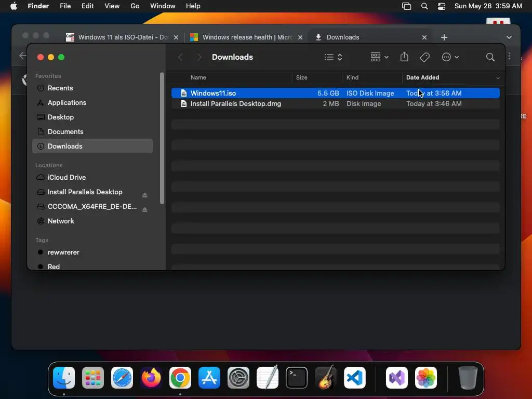Open Install Parallels Desktop volume
This screenshot has height=399, width=532.
[85, 192]
